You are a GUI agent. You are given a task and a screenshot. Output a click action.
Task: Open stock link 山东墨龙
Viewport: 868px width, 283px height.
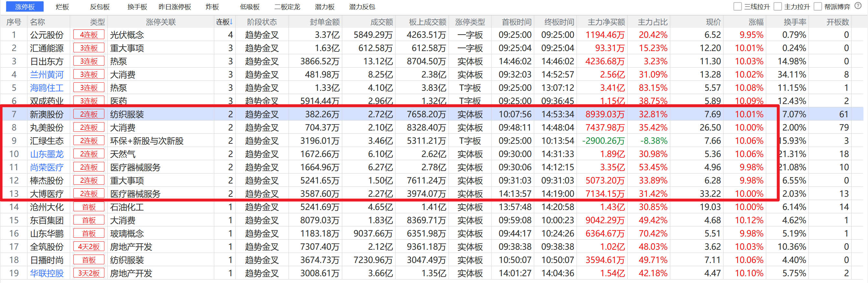coord(47,154)
